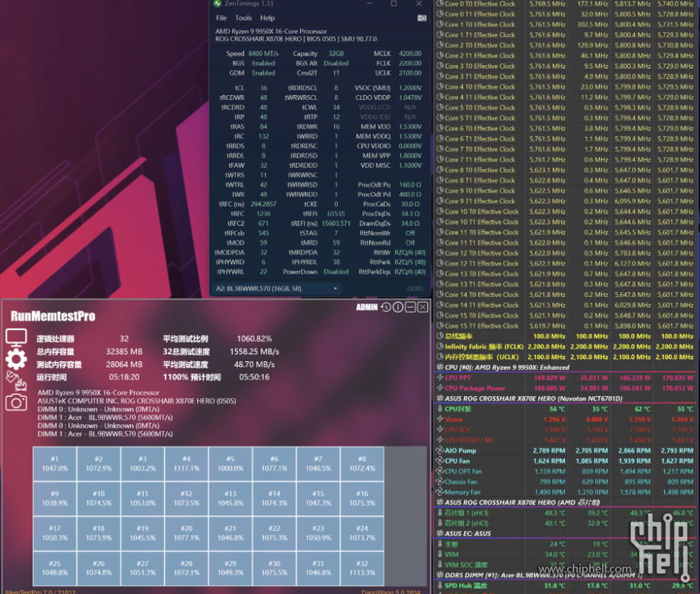Click the clock icon beside Infinity Fabric (FCLK)
This screenshot has height=594, width=700.
click(440, 346)
